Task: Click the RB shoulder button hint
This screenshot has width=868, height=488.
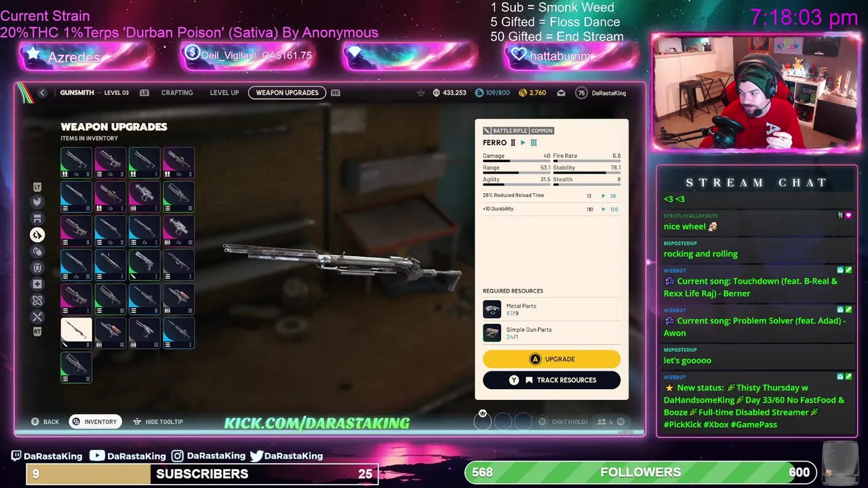Action: click(335, 93)
